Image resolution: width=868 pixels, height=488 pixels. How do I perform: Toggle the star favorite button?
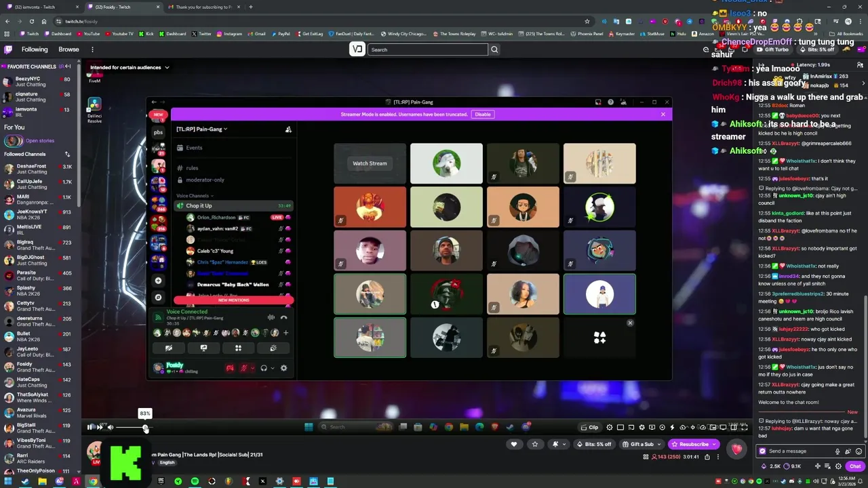click(535, 445)
